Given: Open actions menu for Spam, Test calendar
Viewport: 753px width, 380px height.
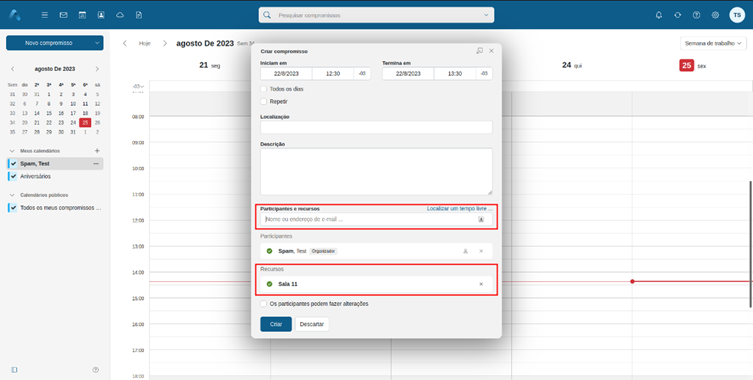Looking at the screenshot, I should 96,164.
